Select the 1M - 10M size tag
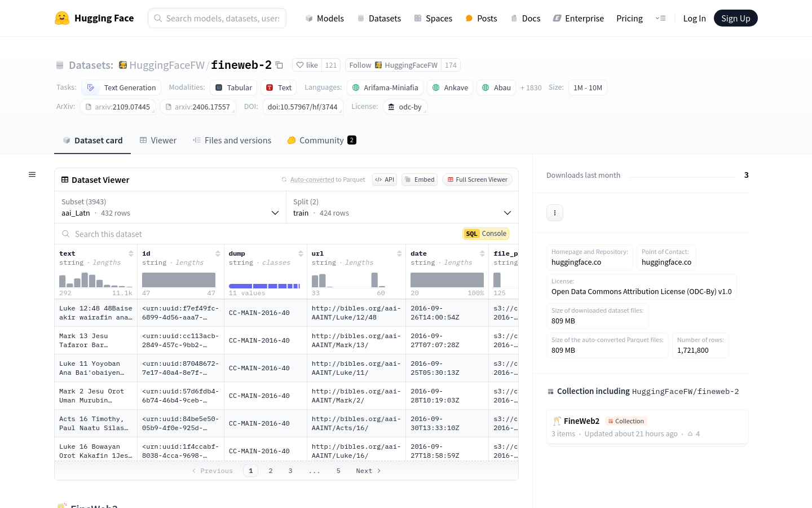 click(588, 87)
